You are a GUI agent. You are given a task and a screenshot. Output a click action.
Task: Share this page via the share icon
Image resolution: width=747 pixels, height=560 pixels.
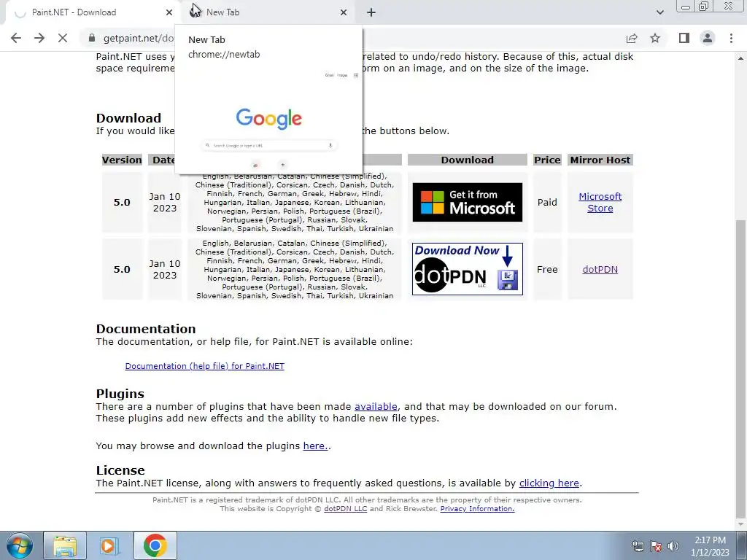pyautogui.click(x=632, y=38)
